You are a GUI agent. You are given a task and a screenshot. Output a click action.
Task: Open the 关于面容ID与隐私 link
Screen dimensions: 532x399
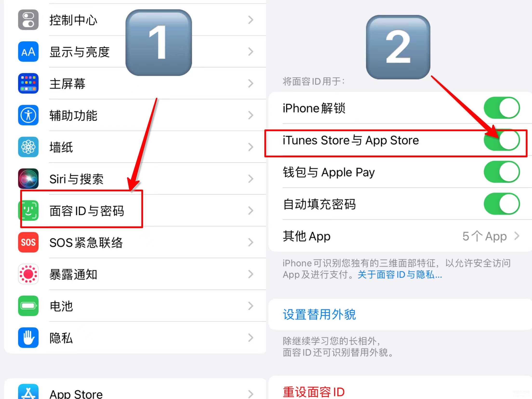pos(400,275)
